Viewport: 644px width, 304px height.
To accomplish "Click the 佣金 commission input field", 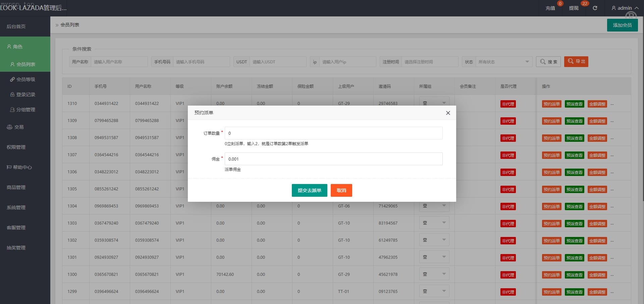I will 333,159.
